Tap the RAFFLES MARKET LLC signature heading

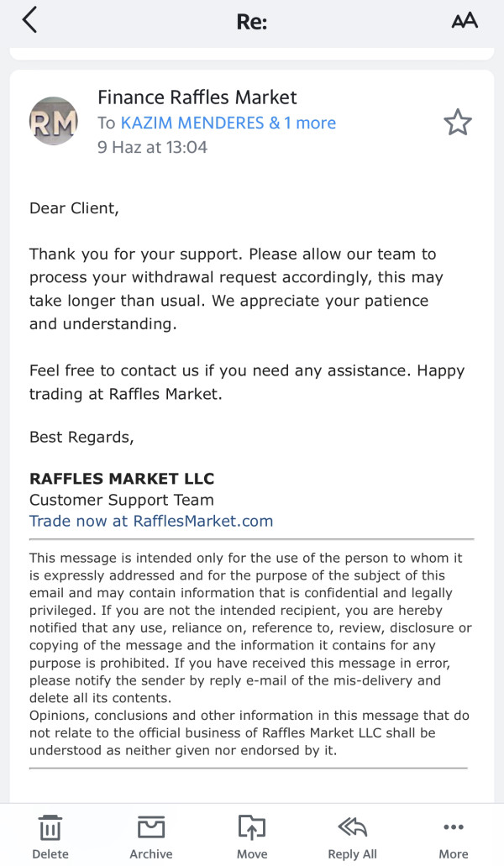(x=122, y=479)
